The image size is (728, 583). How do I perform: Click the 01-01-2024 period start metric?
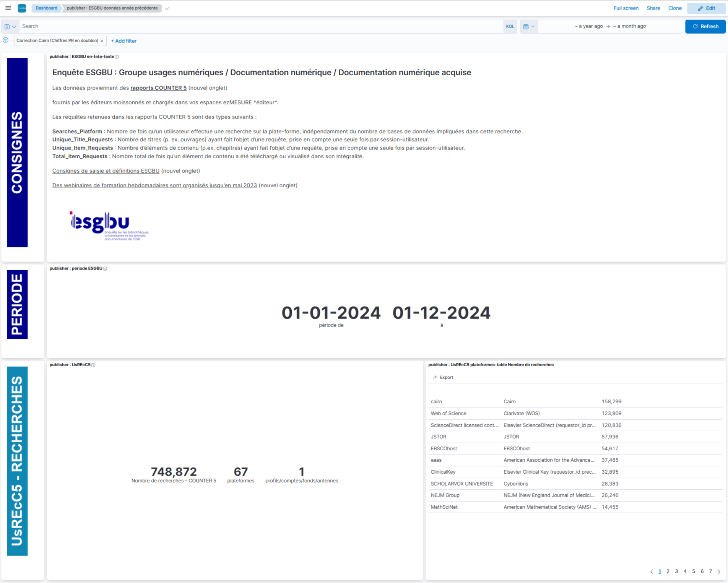point(331,313)
